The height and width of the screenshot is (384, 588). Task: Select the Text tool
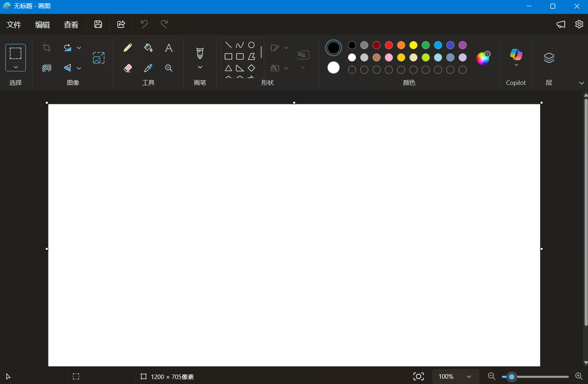pyautogui.click(x=168, y=48)
